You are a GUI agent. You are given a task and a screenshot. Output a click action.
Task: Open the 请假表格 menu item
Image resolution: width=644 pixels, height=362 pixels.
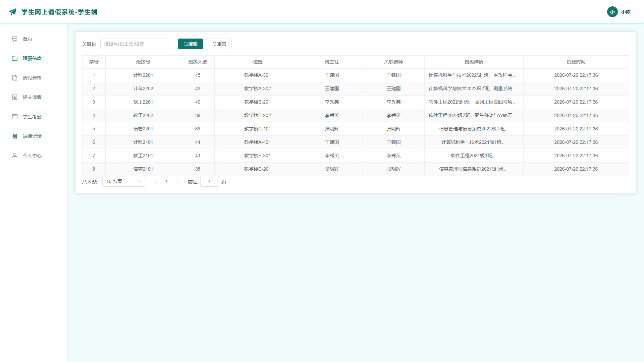point(34,78)
